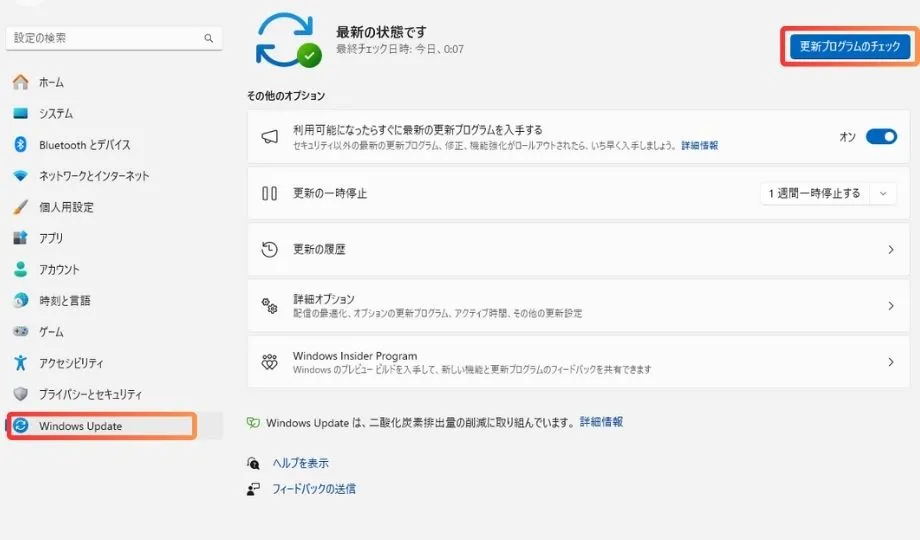Click ヘルプを表示 link
Viewport: 920px width, 540px height.
coord(300,463)
